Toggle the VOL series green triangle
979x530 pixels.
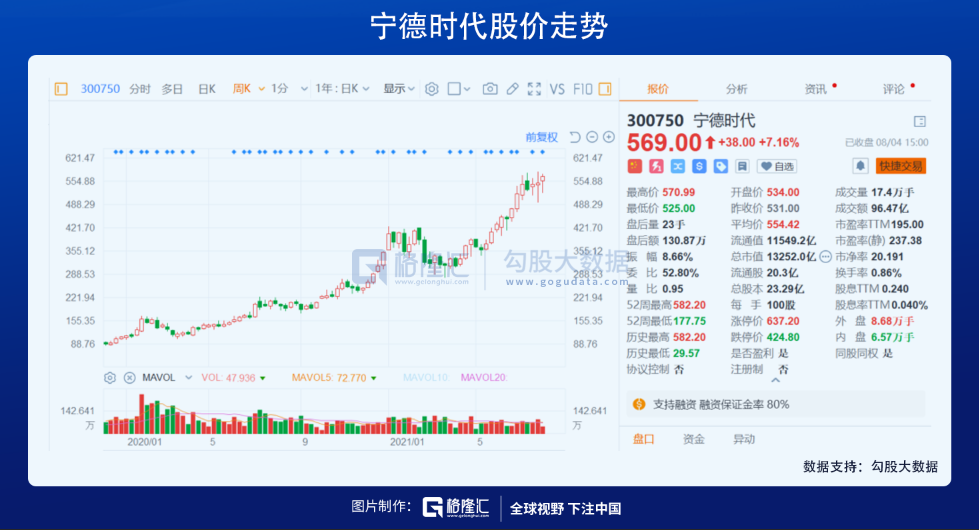(263, 378)
